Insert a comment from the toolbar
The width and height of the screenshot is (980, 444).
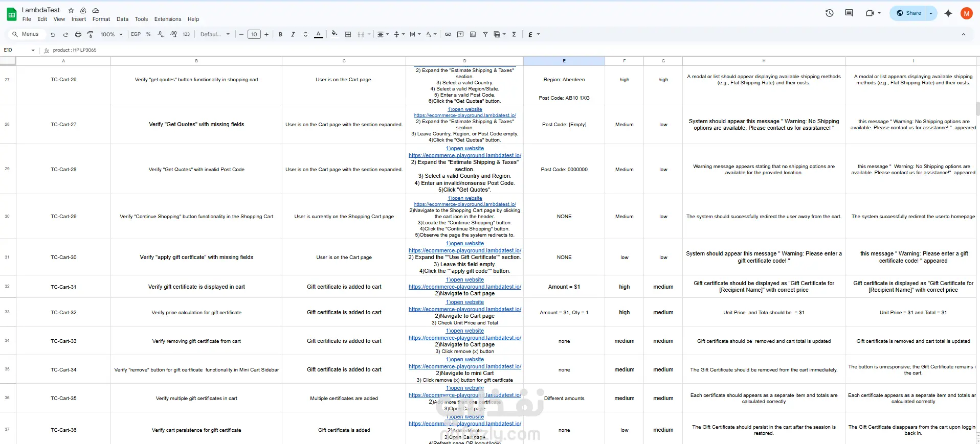460,34
